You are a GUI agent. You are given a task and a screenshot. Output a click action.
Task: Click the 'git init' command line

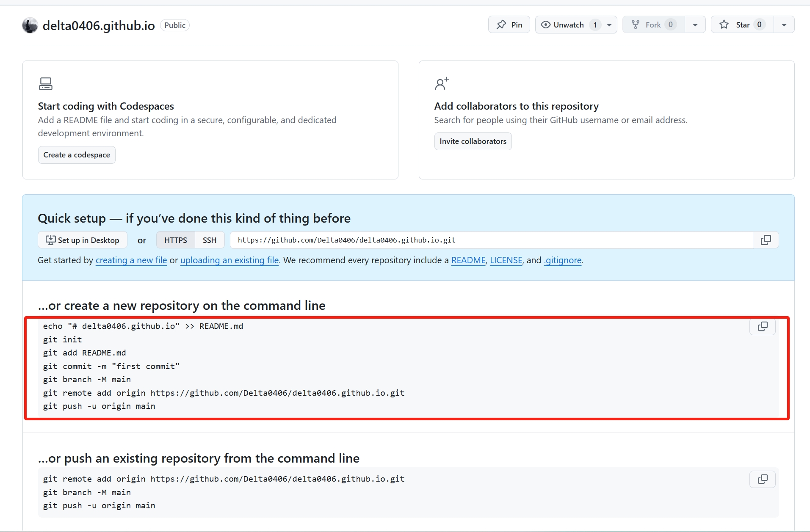(x=63, y=339)
